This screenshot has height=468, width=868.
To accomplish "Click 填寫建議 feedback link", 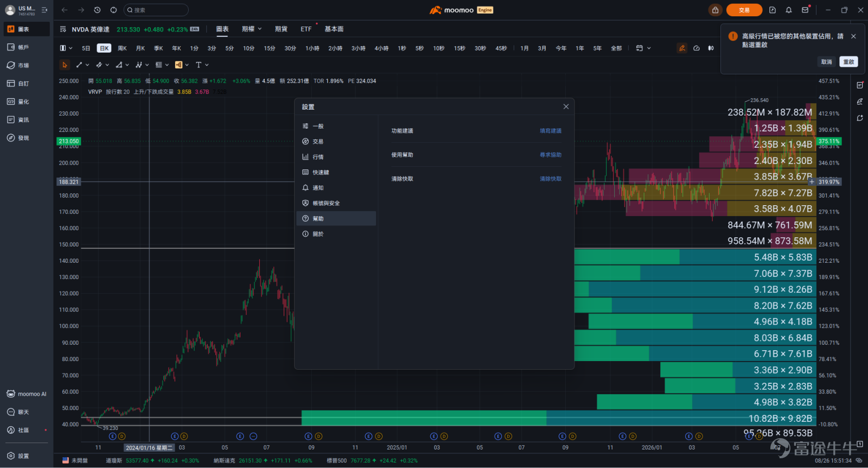I will point(551,131).
